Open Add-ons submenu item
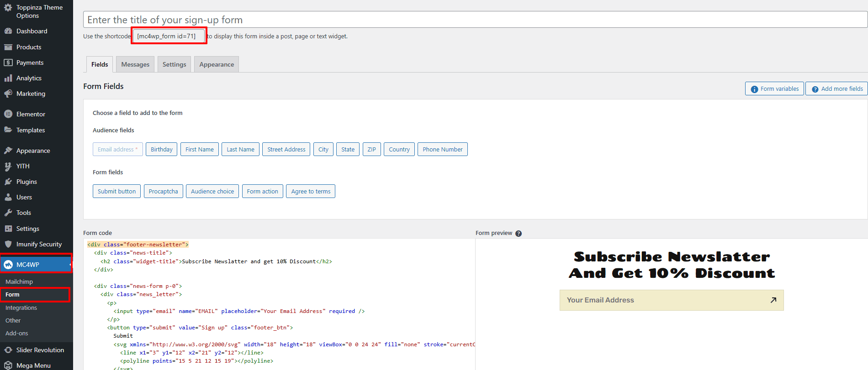Image resolution: width=868 pixels, height=370 pixels. coord(17,334)
